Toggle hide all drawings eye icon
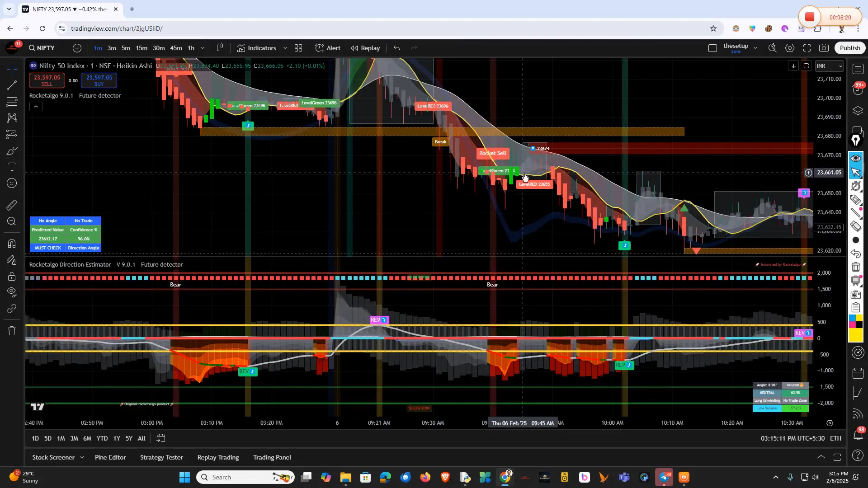 click(x=12, y=293)
